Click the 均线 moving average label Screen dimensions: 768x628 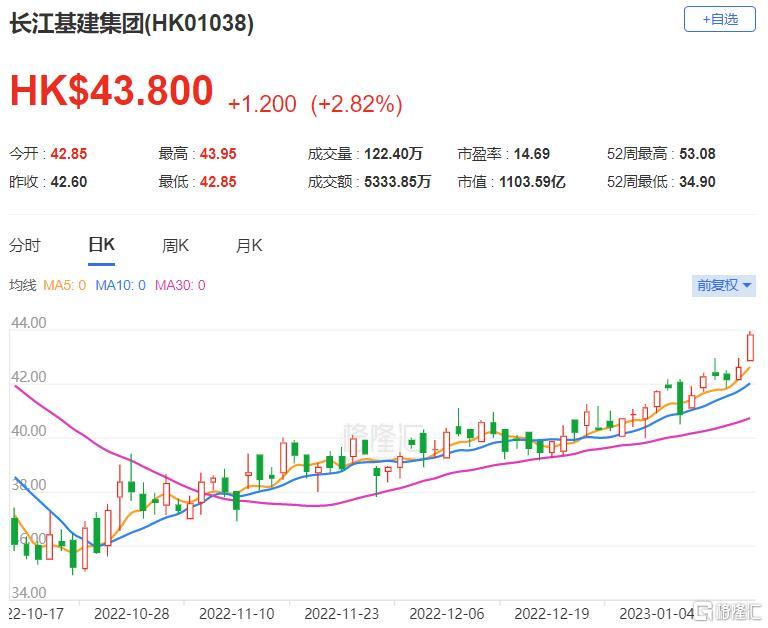point(23,285)
